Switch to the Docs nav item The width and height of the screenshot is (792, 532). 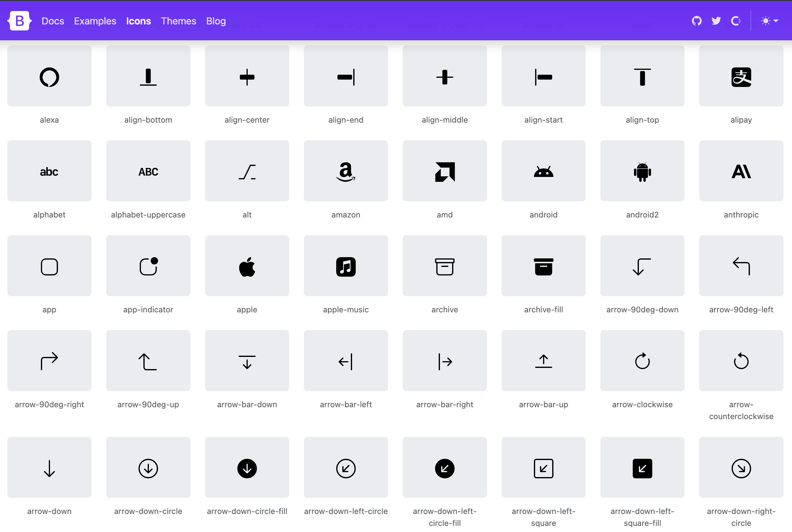tap(52, 21)
